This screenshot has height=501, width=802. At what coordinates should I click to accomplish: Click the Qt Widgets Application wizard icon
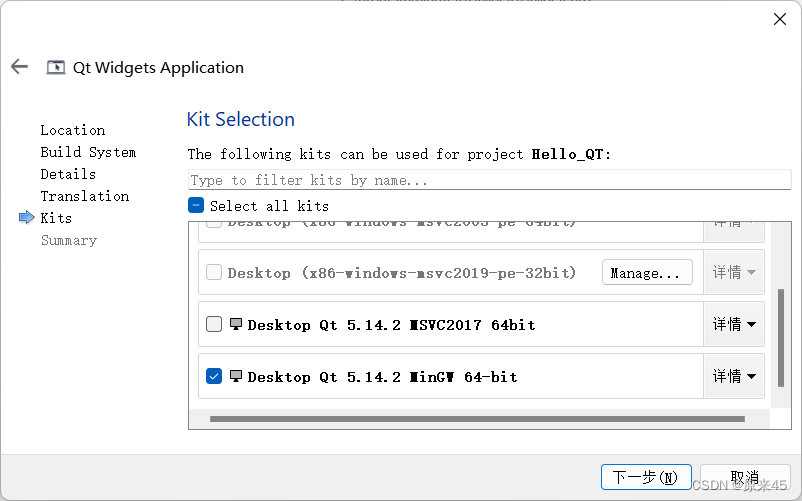pos(56,67)
